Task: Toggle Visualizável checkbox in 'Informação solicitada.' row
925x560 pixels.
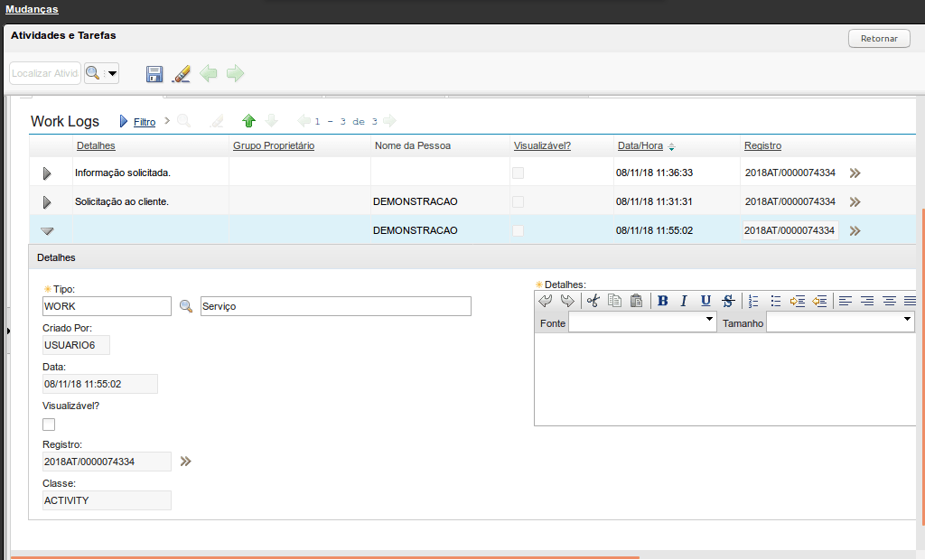Action: [x=518, y=173]
